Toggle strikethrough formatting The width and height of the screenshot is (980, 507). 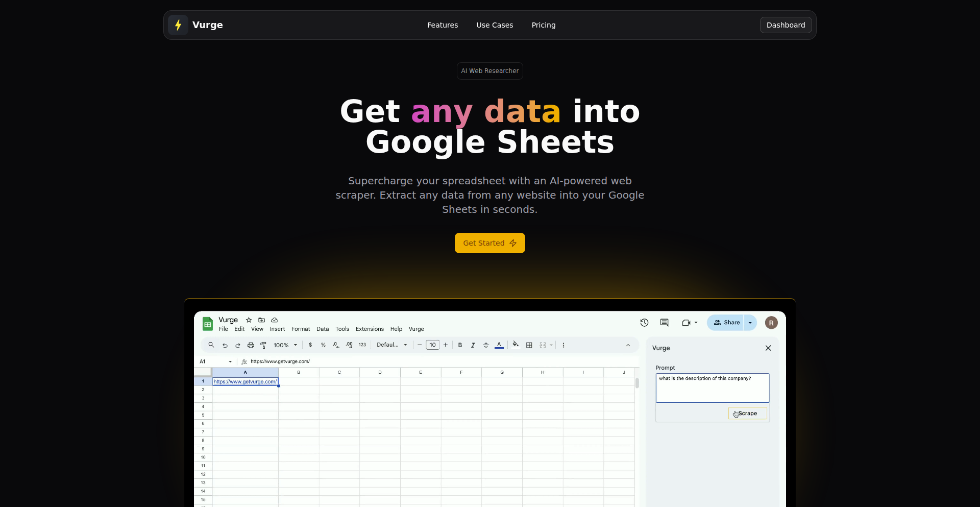[486, 345]
